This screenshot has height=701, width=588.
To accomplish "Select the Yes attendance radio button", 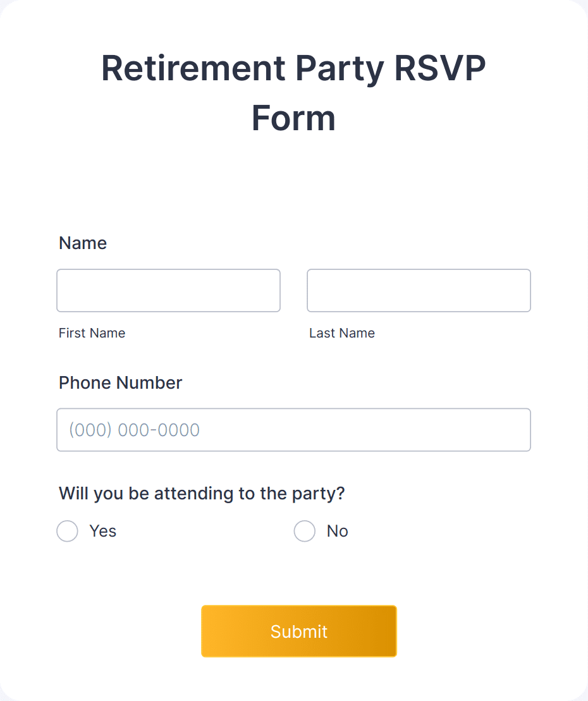I will pos(68,531).
